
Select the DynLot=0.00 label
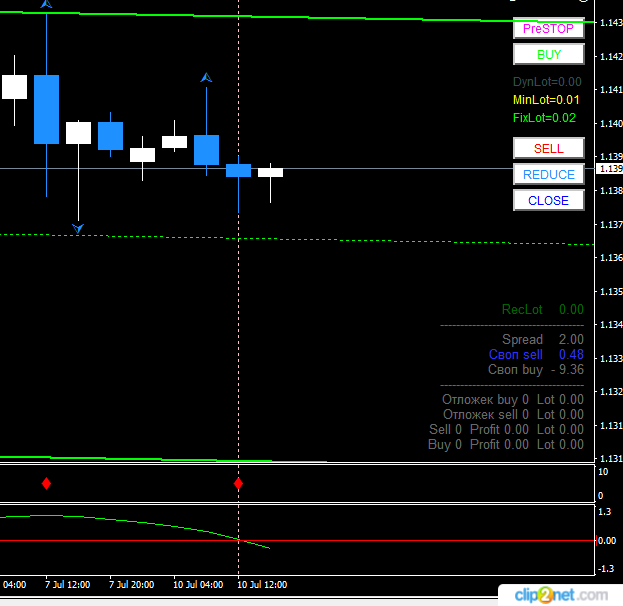click(547, 82)
